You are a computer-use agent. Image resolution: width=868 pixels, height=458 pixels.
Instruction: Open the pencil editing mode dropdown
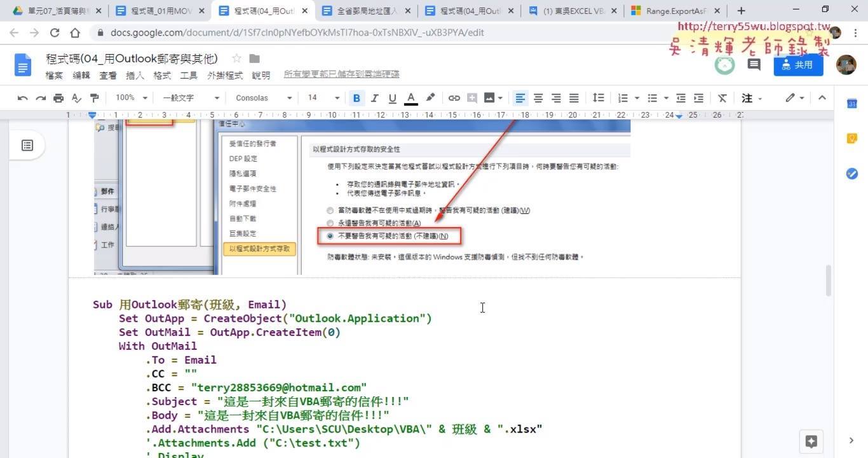click(x=794, y=98)
